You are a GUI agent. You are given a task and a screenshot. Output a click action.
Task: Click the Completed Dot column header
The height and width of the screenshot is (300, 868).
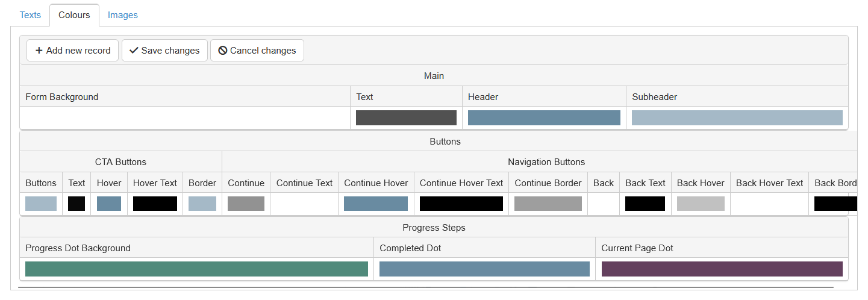click(x=484, y=248)
